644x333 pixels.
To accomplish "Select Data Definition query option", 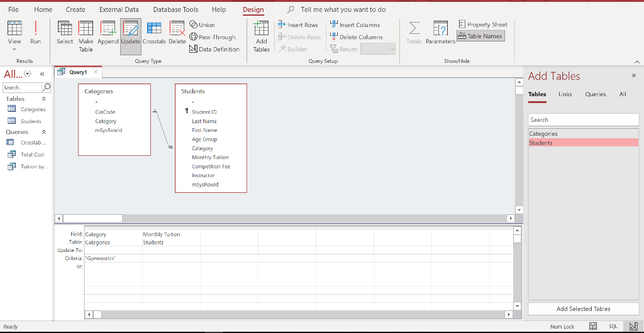I will point(214,49).
